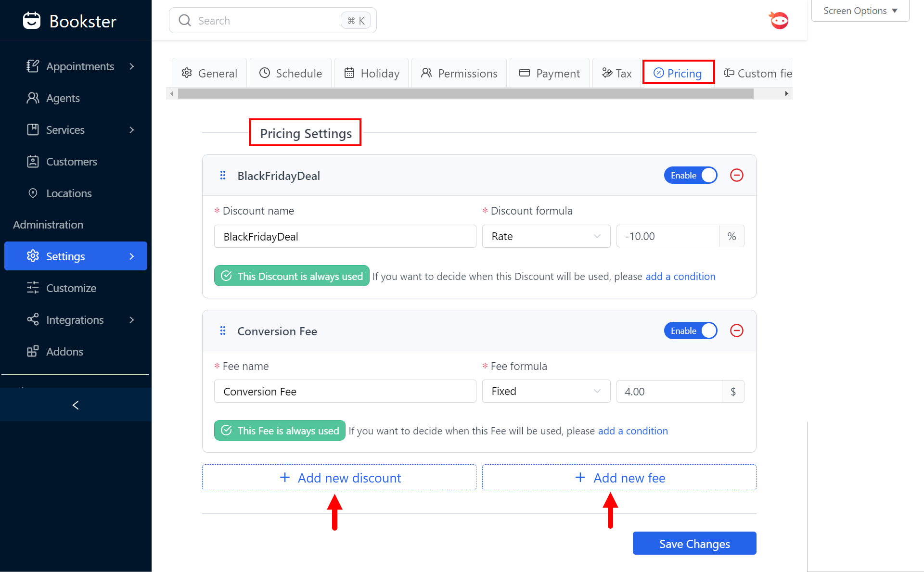Click the horizontal tab scrollbar
Viewport: 924px width, 572px height.
465,94
